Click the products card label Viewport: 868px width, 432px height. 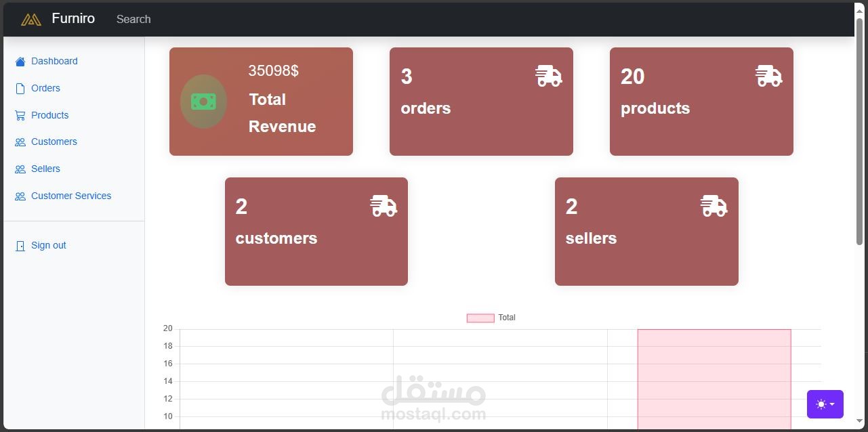[x=655, y=108]
